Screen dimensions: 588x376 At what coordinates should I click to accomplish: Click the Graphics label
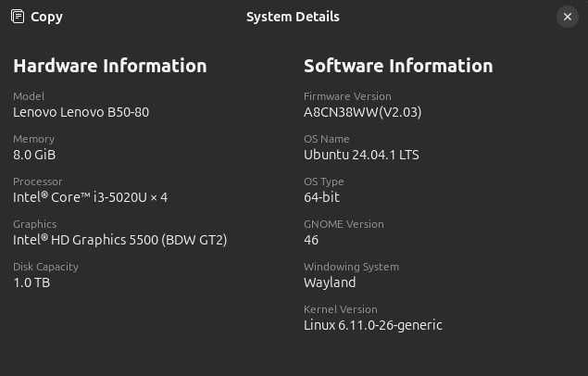point(35,224)
